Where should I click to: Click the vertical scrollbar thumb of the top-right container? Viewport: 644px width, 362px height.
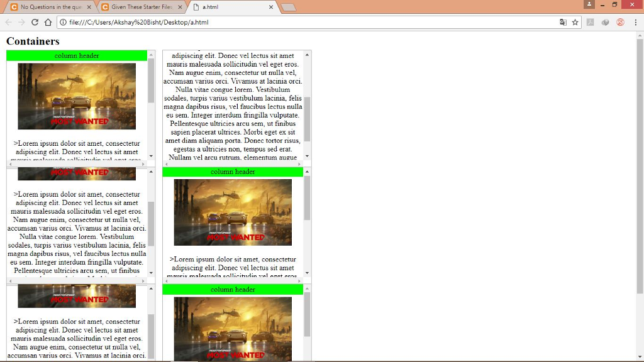click(307, 119)
